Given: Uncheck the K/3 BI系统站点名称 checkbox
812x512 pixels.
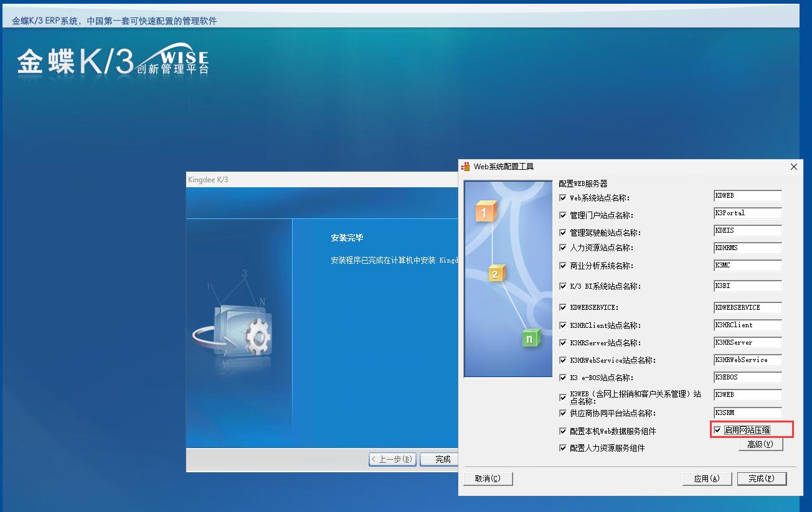Looking at the screenshot, I should [563, 286].
